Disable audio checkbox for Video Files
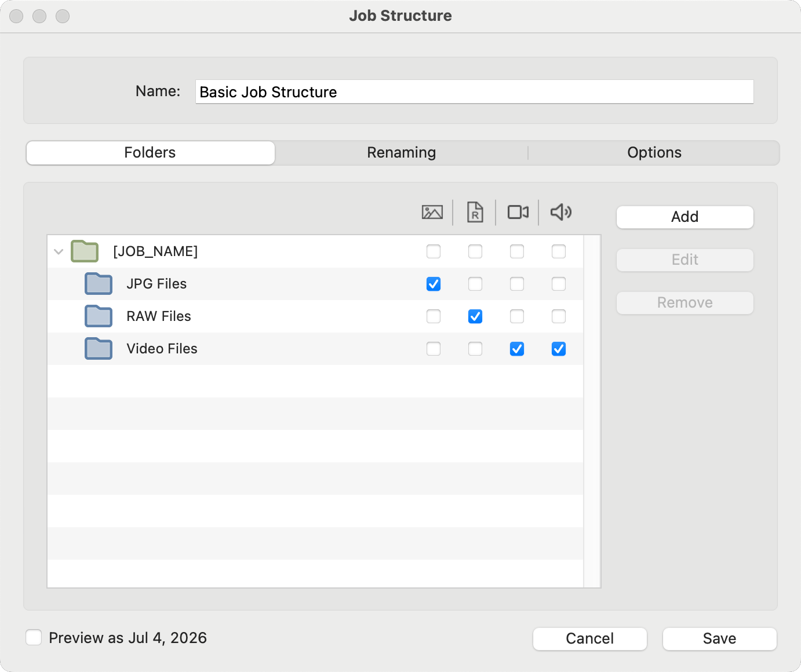Viewport: 801px width, 672px height. coord(559,349)
